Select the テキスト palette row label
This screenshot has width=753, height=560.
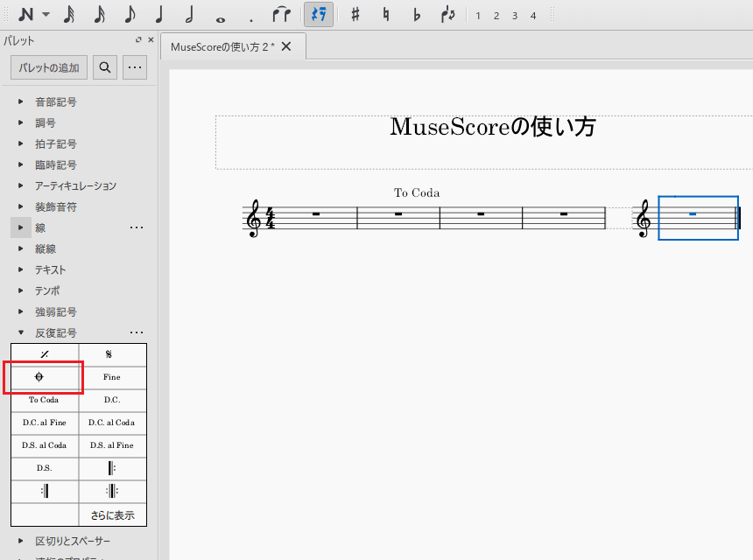pos(50,269)
